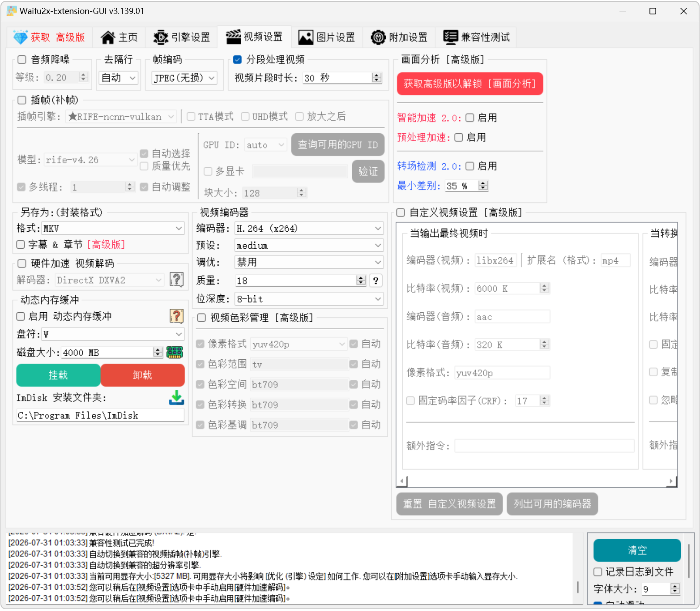
Task: Click the 字体大小 spinner arrows
Action: 675,589
